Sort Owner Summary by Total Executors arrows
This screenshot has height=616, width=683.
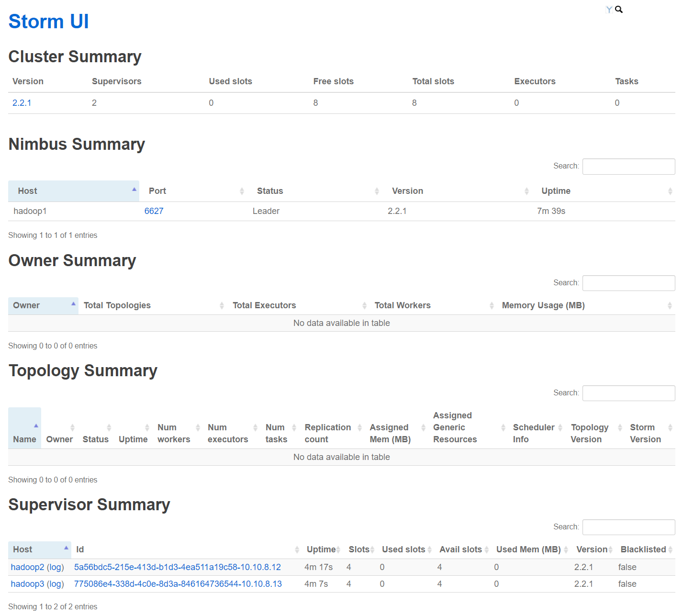[x=364, y=305]
